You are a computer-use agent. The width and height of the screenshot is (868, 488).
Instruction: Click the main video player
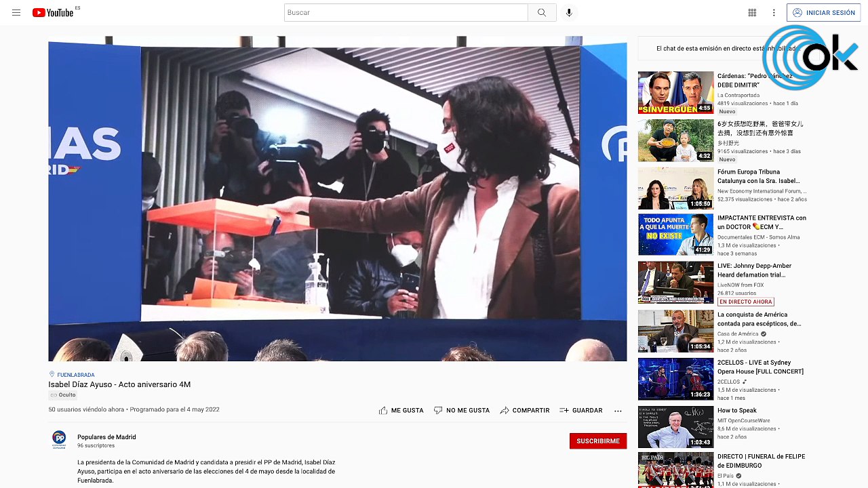pos(338,199)
